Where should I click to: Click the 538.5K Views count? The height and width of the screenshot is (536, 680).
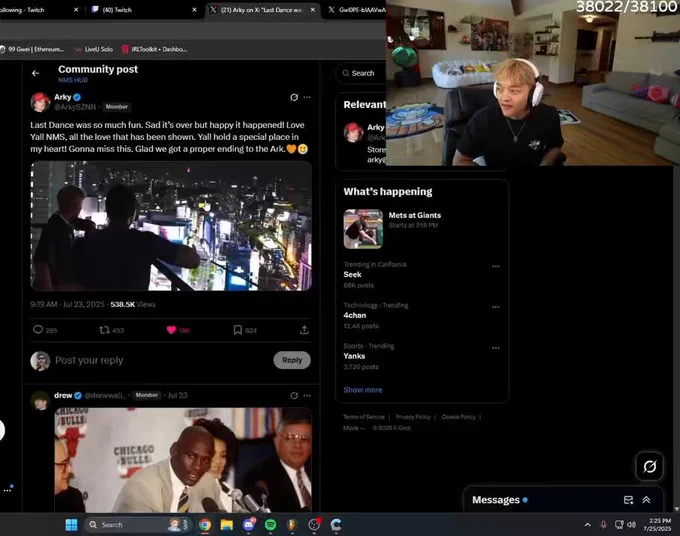[x=133, y=304]
